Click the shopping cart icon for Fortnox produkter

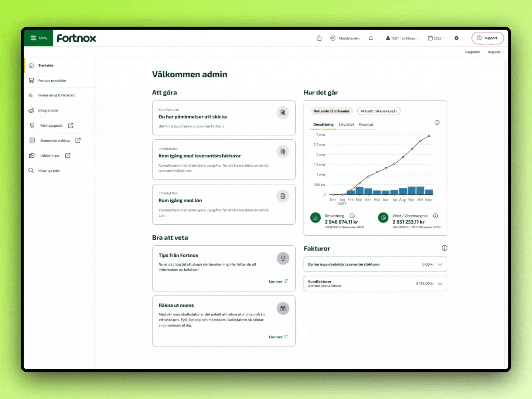point(31,80)
